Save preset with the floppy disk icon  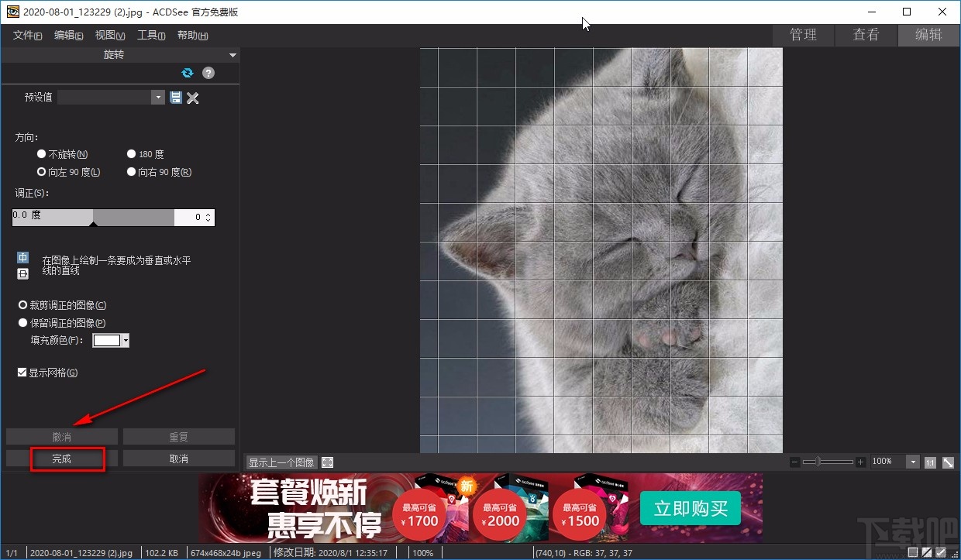tap(176, 98)
